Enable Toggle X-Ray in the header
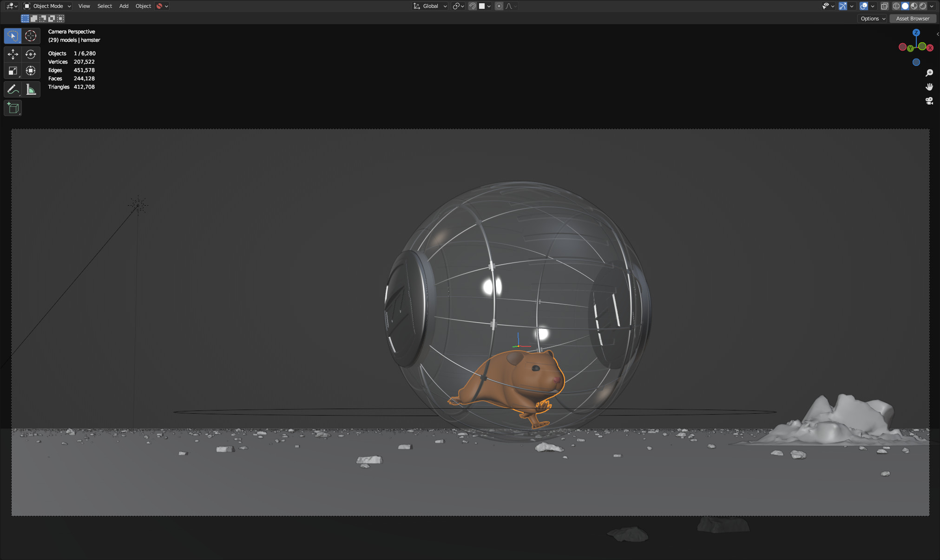 [x=884, y=6]
